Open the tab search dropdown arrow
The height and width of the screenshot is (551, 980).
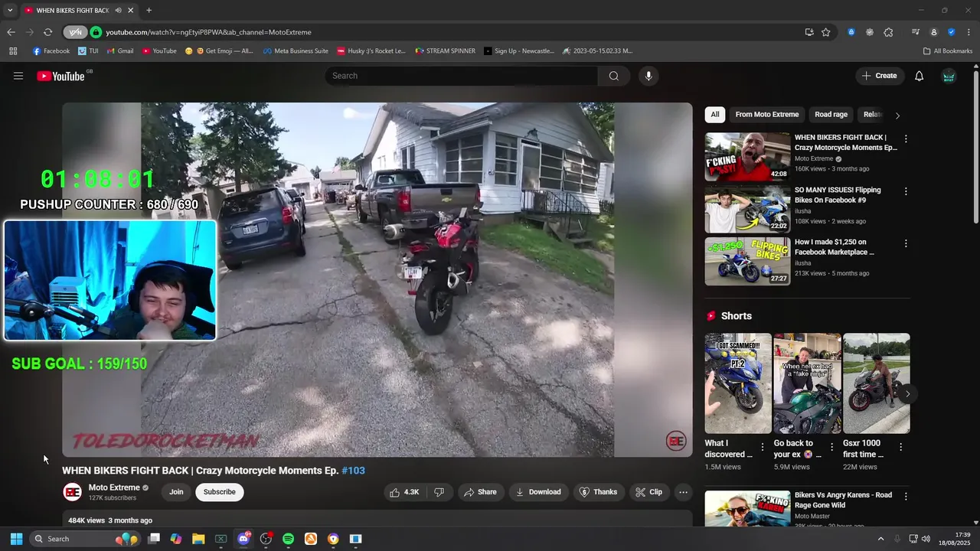pyautogui.click(x=10, y=10)
